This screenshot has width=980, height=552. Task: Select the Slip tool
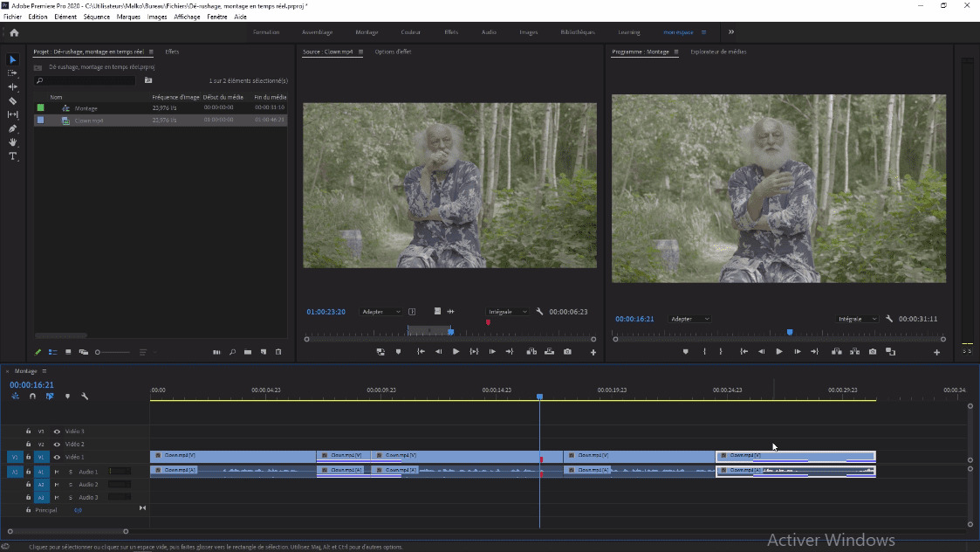[12, 114]
